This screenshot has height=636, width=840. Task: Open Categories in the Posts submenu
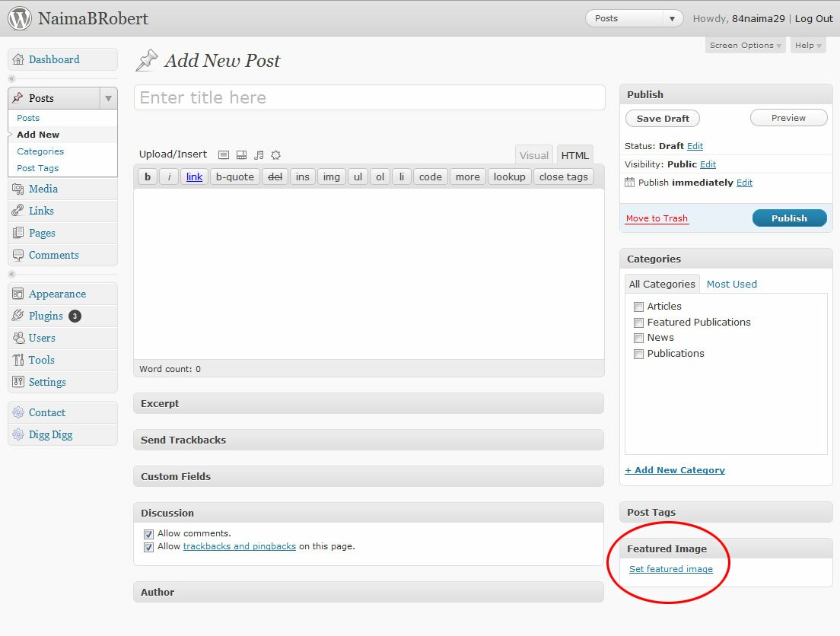click(40, 151)
